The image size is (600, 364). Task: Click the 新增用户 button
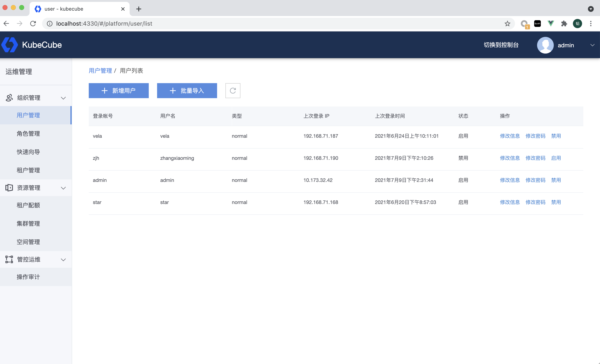point(119,91)
